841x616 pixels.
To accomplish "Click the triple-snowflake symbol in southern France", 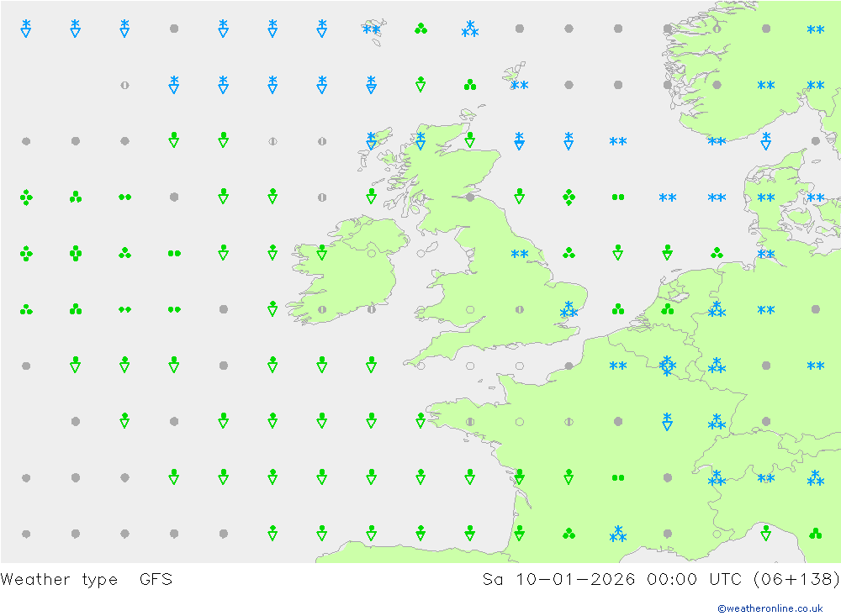I will [x=618, y=534].
